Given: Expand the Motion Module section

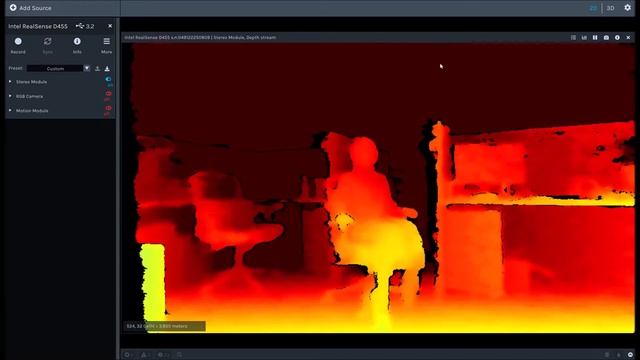Looking at the screenshot, I should tap(10, 110).
